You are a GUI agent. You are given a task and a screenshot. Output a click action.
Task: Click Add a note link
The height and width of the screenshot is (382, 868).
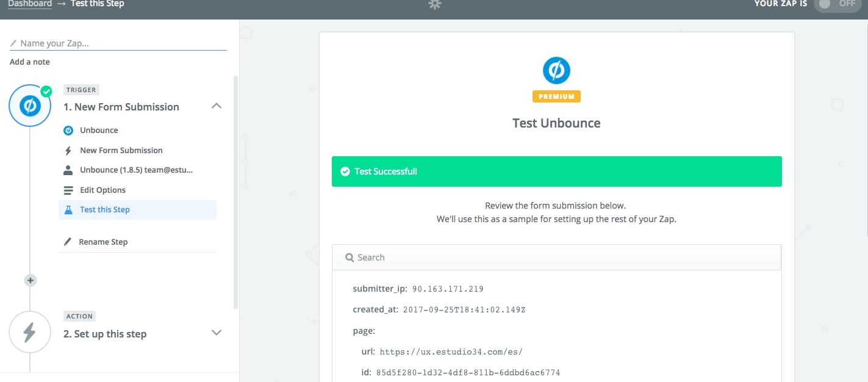click(x=30, y=62)
